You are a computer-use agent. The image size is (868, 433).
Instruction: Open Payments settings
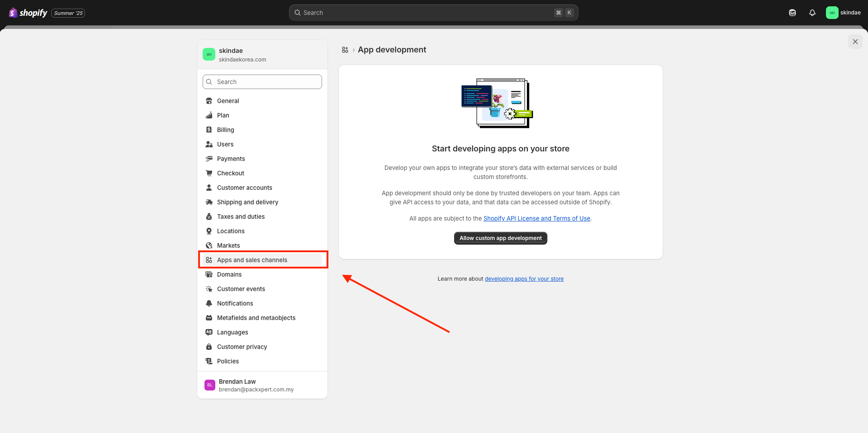point(262,159)
